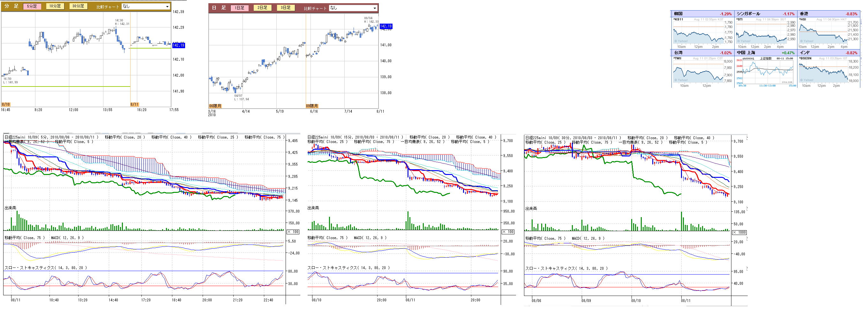The height and width of the screenshot is (325, 868).
Task: Switch to the 2日足 chart option
Action: click(262, 8)
